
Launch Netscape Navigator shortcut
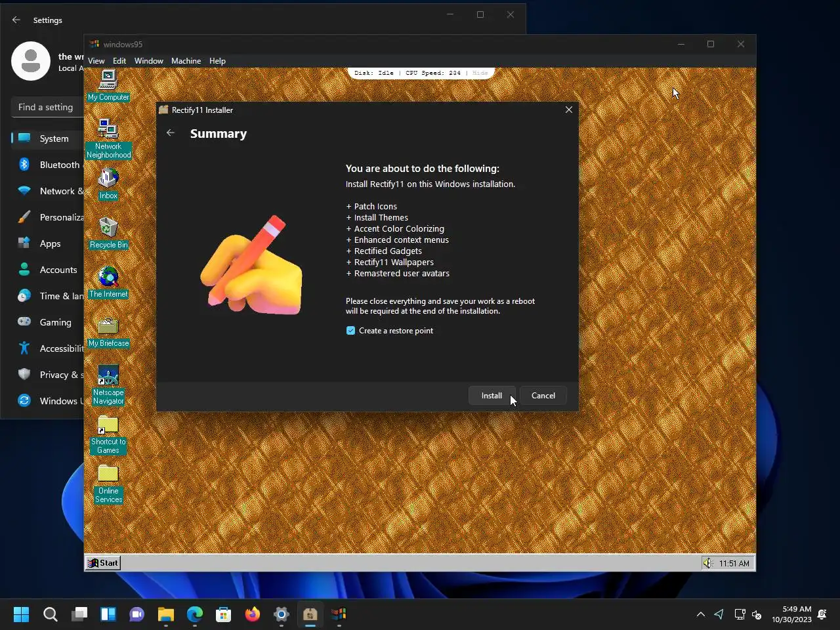(108, 385)
